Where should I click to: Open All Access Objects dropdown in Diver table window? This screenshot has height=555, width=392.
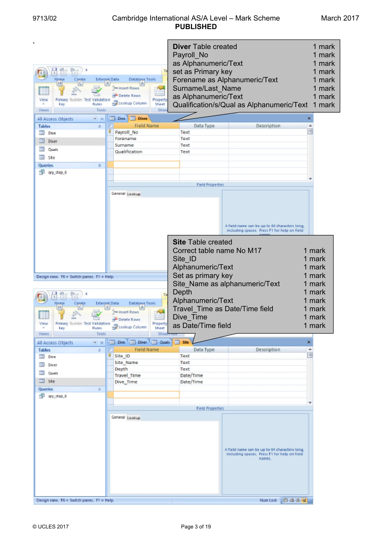coord(95,119)
